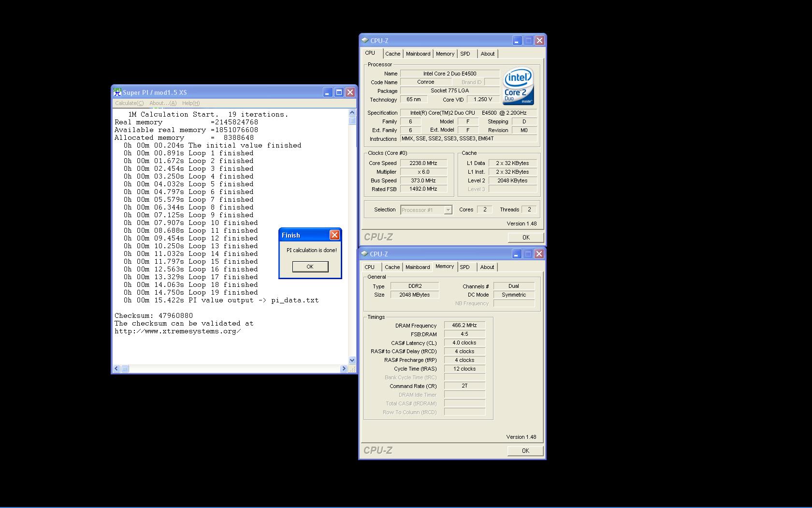The width and height of the screenshot is (812, 508).
Task: Switch to Cache tab in lower CPU-Z
Action: (x=392, y=267)
